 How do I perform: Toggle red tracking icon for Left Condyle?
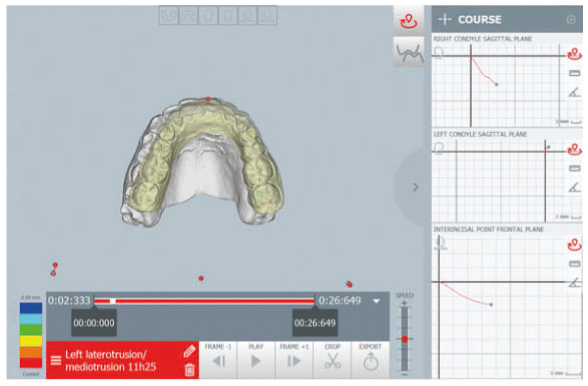574,149
